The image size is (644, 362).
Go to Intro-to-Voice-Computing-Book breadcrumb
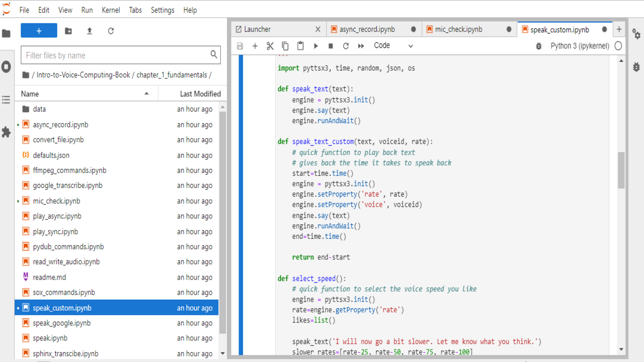coord(84,75)
